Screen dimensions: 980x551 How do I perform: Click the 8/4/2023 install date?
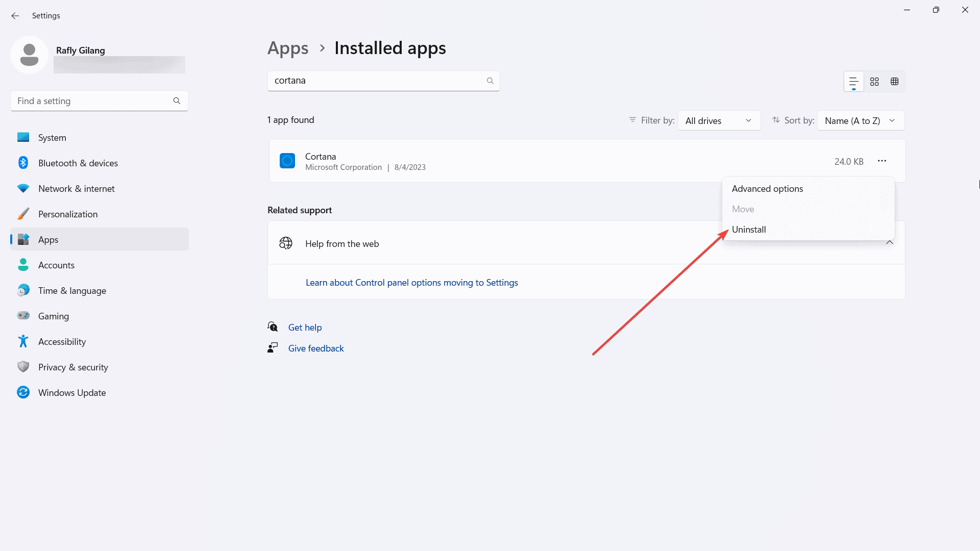pyautogui.click(x=410, y=167)
